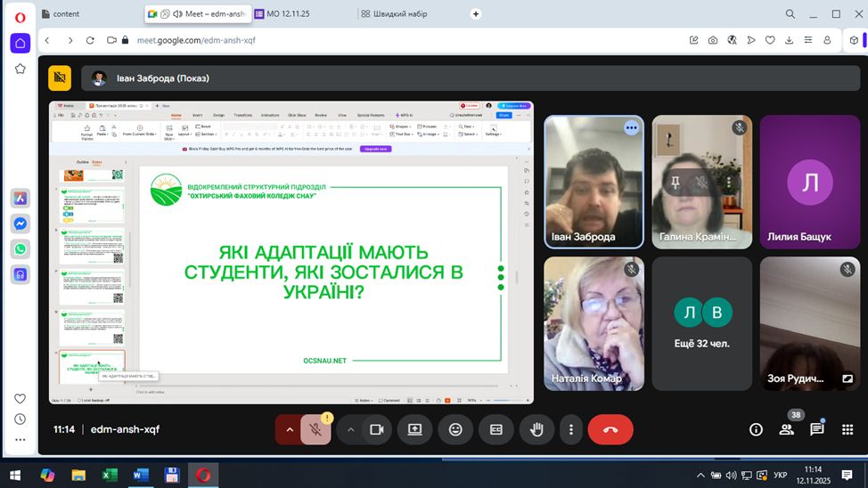Toggle closed captions in the meeting

(495, 429)
